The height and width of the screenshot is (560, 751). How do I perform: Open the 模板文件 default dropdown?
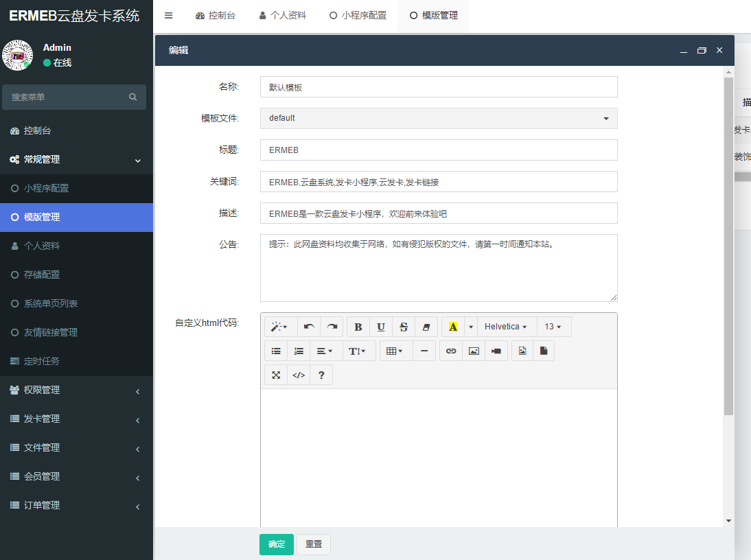(439, 118)
